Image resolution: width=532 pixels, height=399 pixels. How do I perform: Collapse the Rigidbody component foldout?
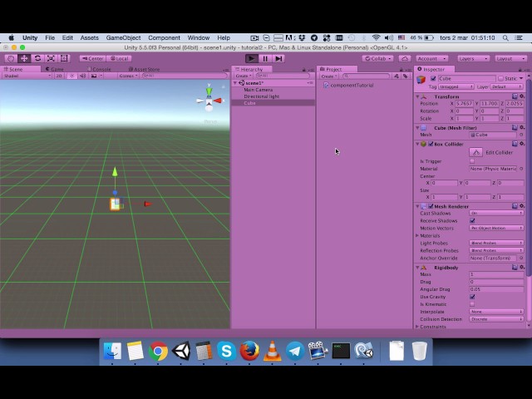(417, 268)
